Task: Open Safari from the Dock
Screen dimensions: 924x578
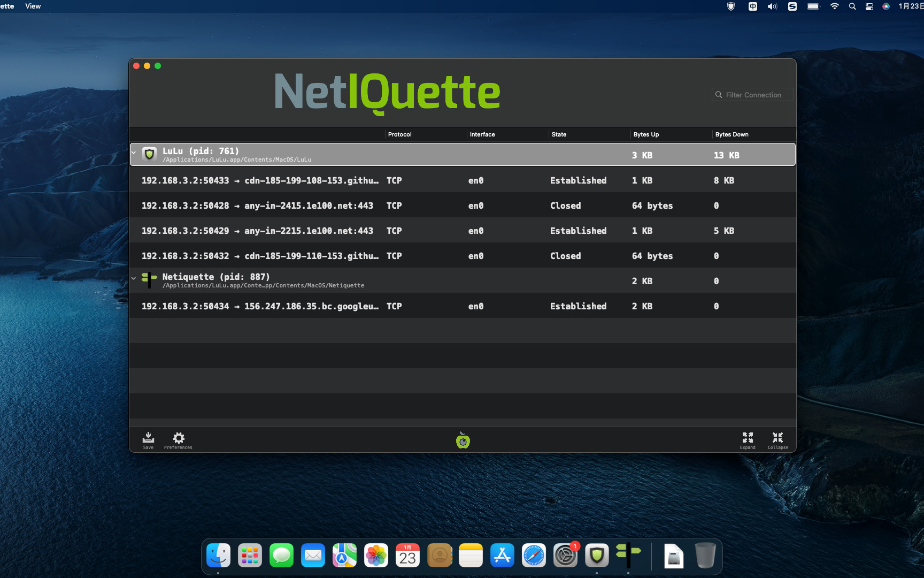Action: pyautogui.click(x=534, y=556)
